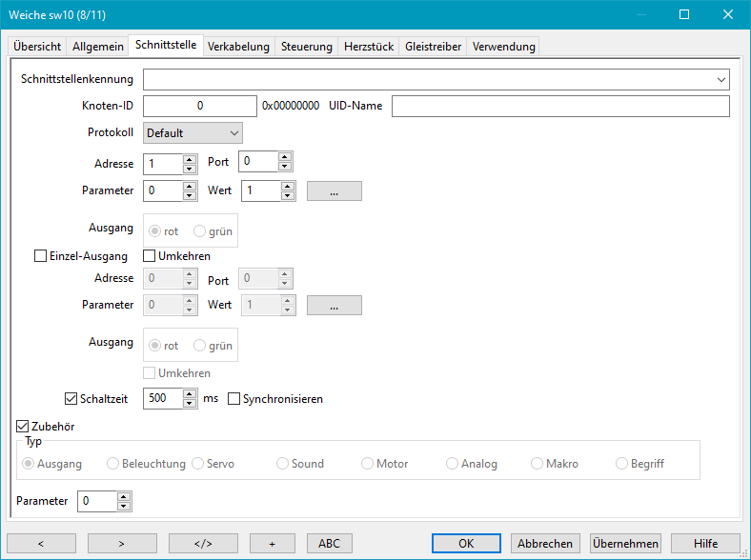
Task: Switch to the Verkabelung tab
Action: (x=238, y=46)
